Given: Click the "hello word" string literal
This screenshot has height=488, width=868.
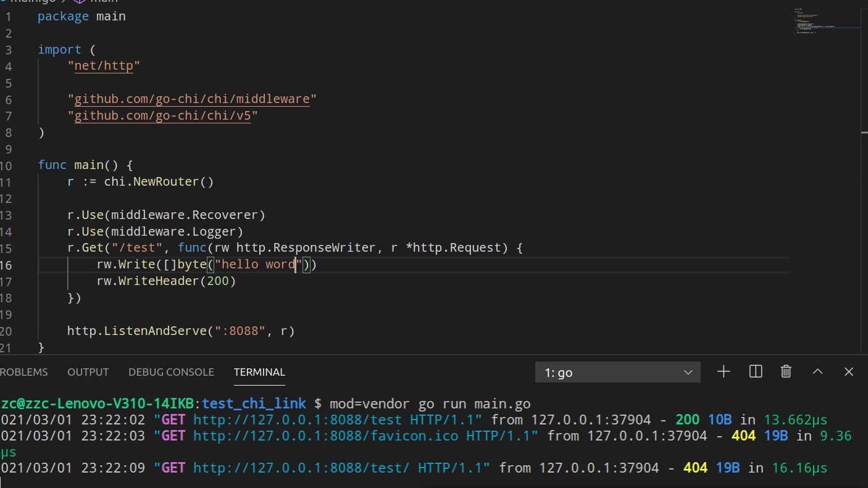Looking at the screenshot, I should click(x=258, y=265).
